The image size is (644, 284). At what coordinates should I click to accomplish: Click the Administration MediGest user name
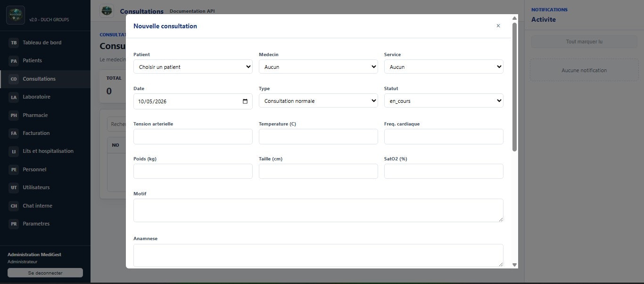point(34,255)
